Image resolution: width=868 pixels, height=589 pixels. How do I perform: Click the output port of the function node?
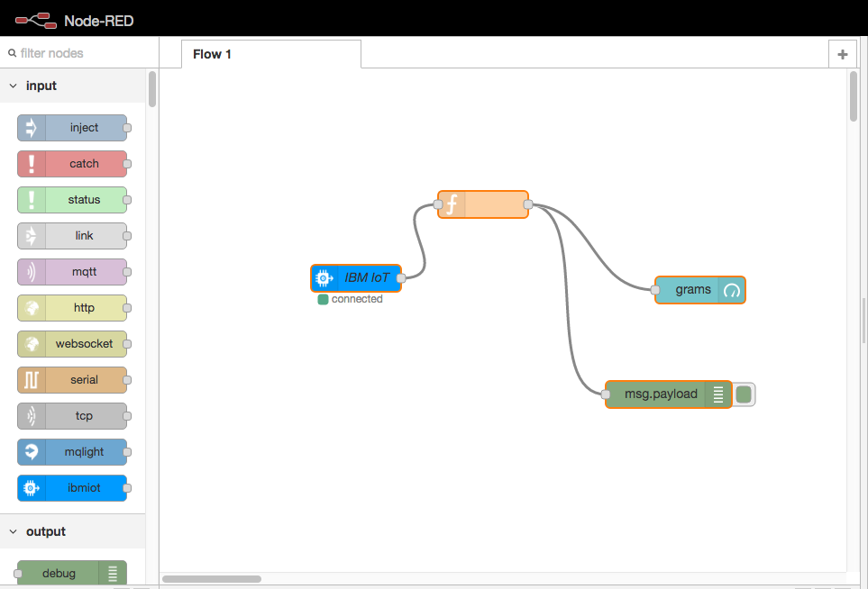click(x=528, y=204)
